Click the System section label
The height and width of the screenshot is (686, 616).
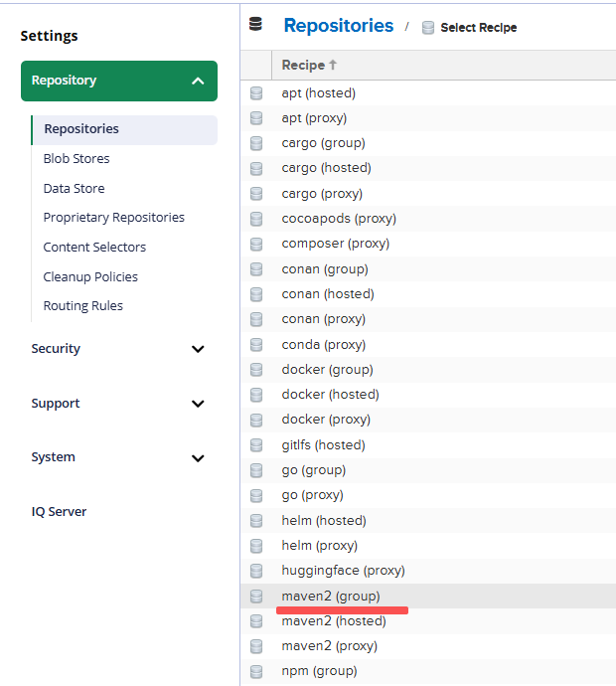pos(53,457)
